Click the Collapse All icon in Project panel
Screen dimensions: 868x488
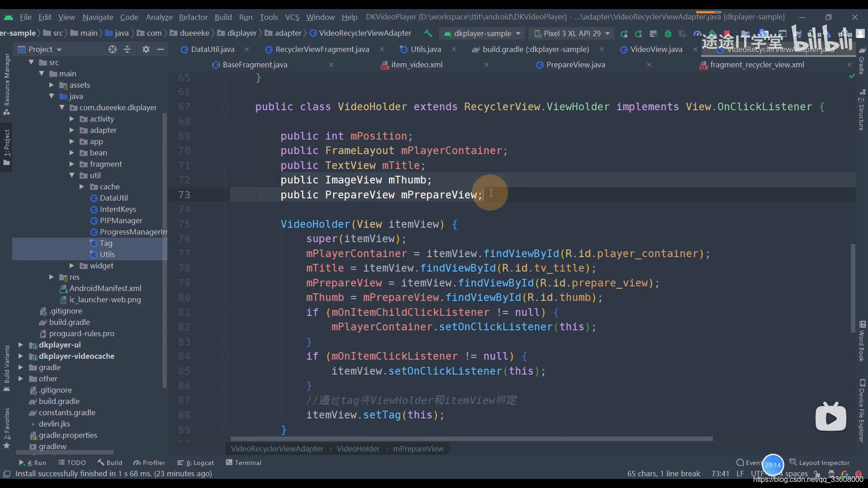[127, 49]
